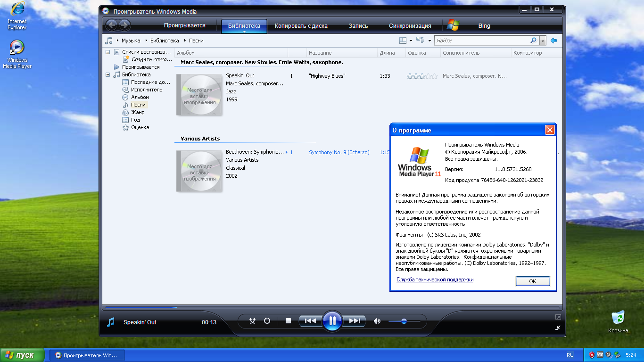
Task: Switch to full screen view icon
Action: tap(558, 317)
